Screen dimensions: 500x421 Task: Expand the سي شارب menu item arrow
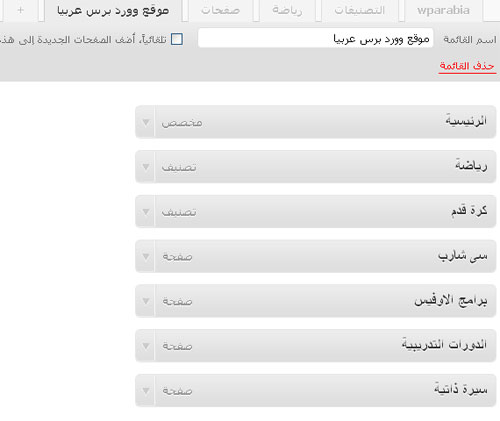[x=146, y=256]
